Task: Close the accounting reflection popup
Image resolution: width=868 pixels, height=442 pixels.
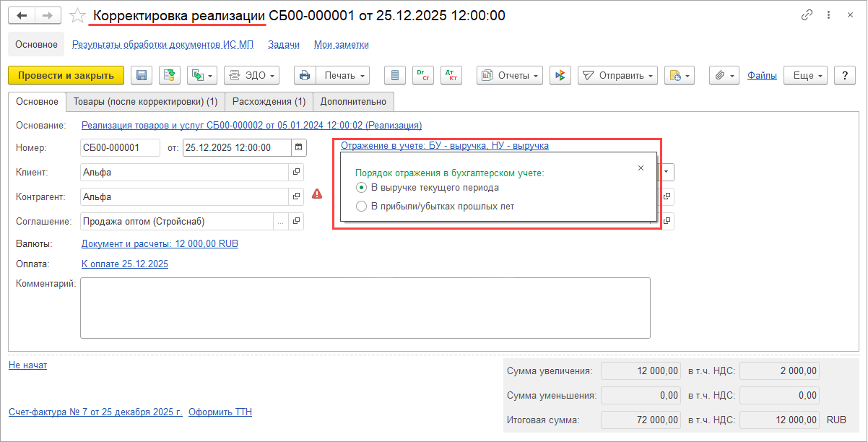Action: coord(641,168)
